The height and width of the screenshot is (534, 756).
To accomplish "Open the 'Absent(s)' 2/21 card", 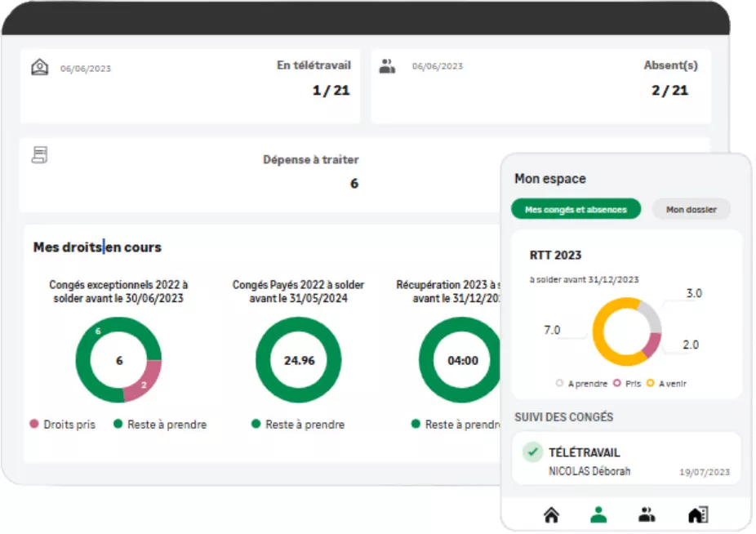I will (540, 86).
